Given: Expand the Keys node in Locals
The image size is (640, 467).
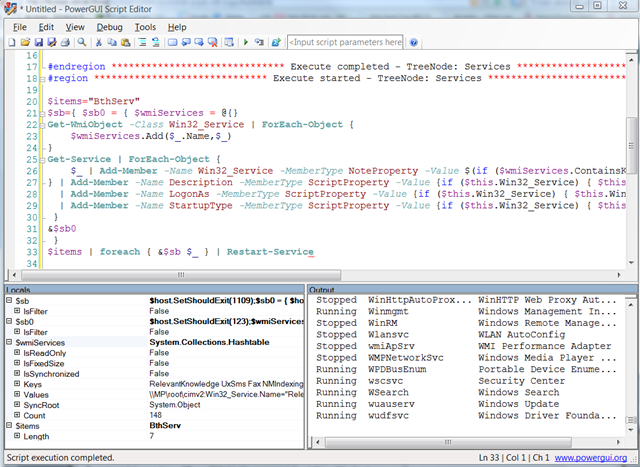Looking at the screenshot, I should coord(17,384).
